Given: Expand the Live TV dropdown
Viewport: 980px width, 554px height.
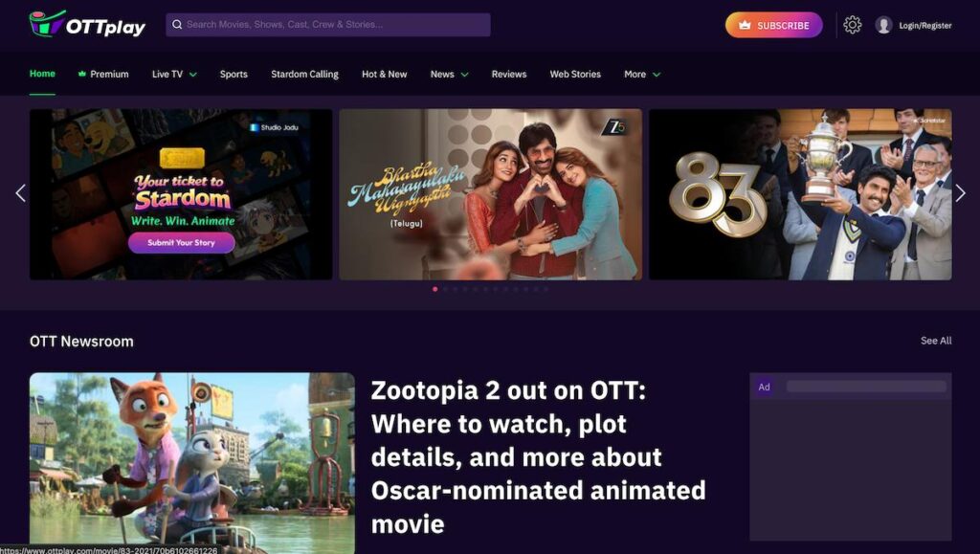Looking at the screenshot, I should click(193, 75).
